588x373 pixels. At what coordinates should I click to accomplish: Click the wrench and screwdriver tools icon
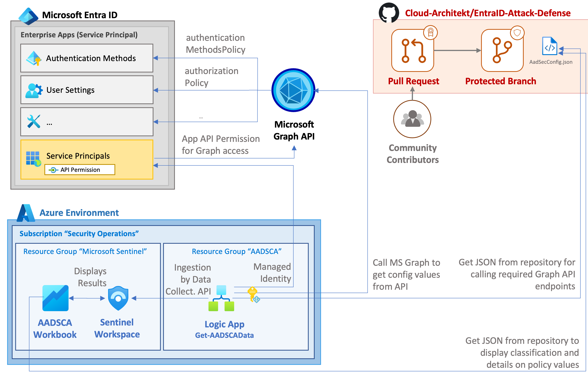[x=34, y=122]
